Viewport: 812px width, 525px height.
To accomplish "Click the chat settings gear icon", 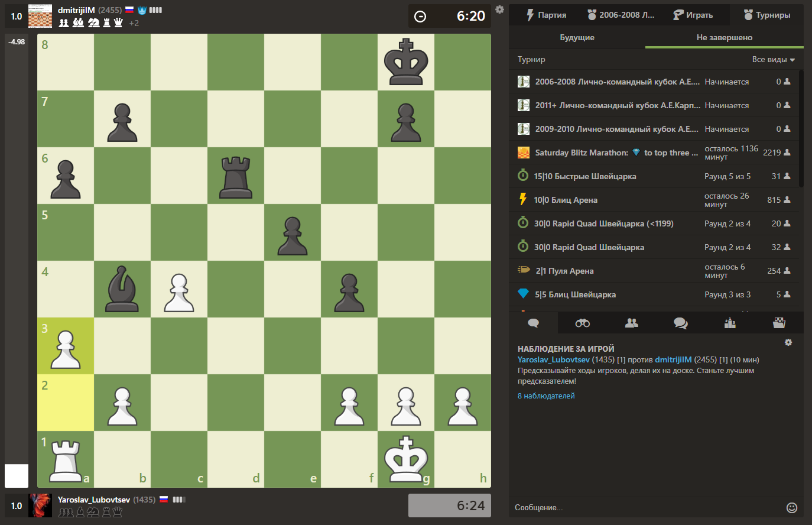I will [788, 342].
